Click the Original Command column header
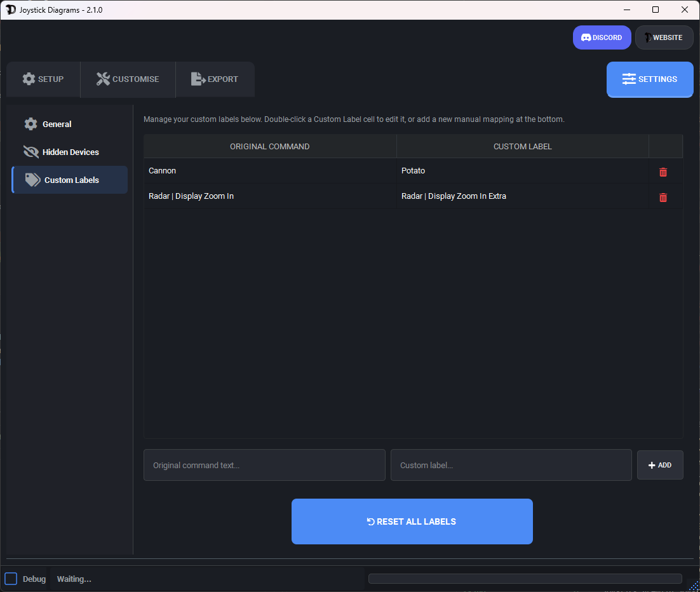The image size is (700, 592). tap(270, 146)
